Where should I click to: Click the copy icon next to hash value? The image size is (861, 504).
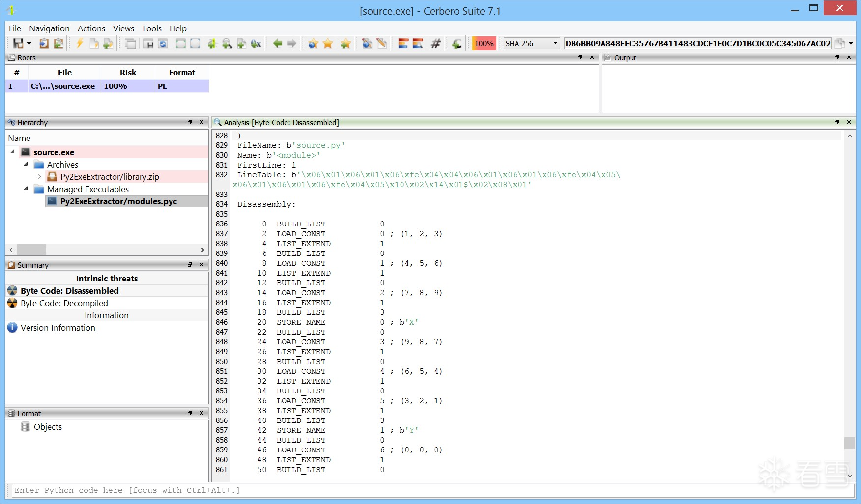(840, 43)
